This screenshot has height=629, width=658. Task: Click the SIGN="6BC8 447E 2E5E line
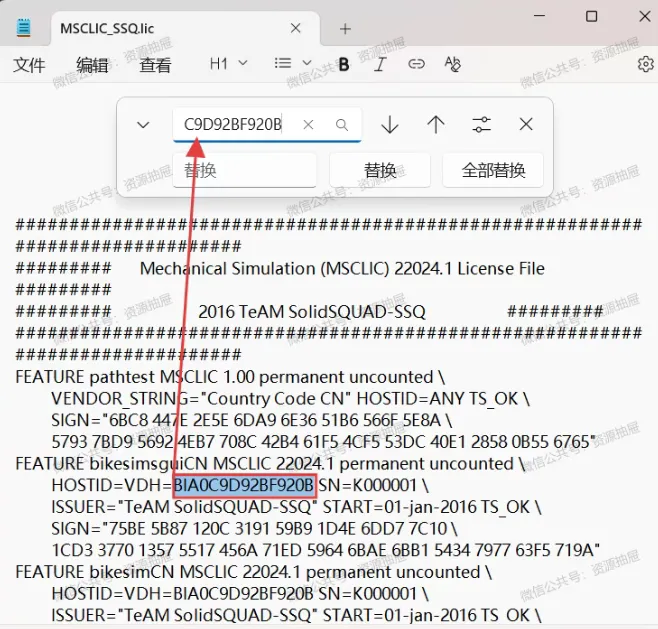[x=252, y=420]
